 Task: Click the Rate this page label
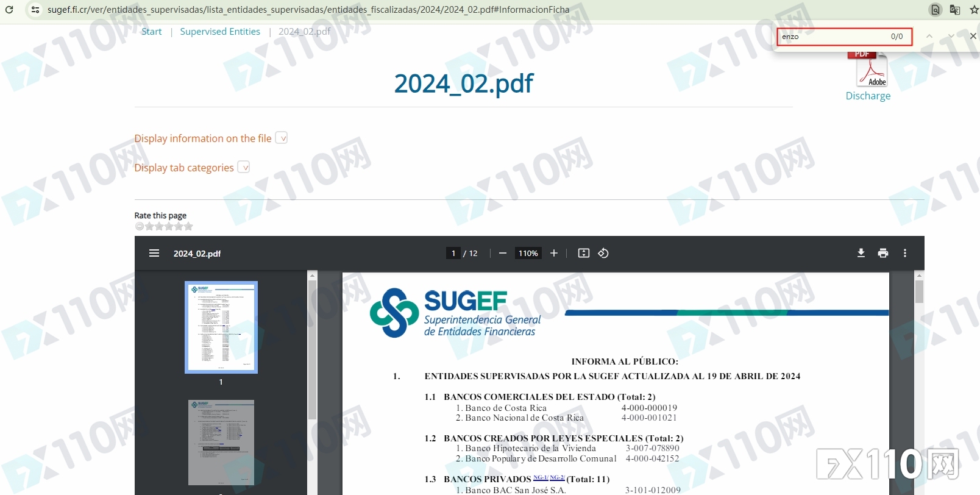[160, 215]
